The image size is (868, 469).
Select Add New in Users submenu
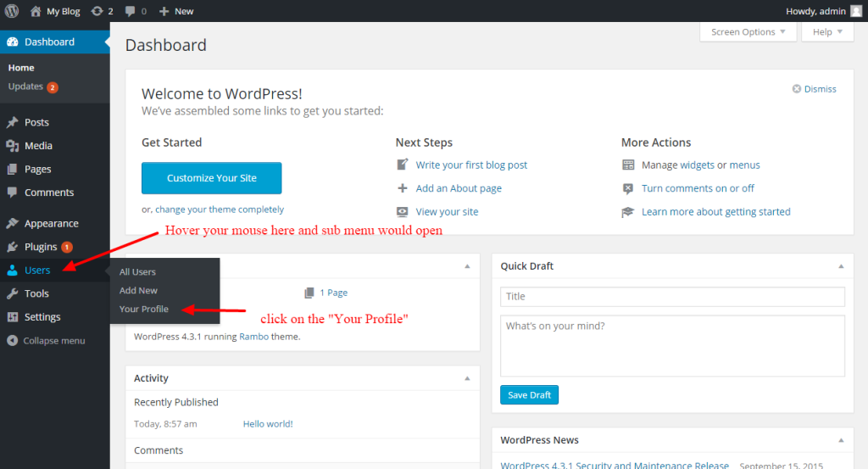pos(138,290)
